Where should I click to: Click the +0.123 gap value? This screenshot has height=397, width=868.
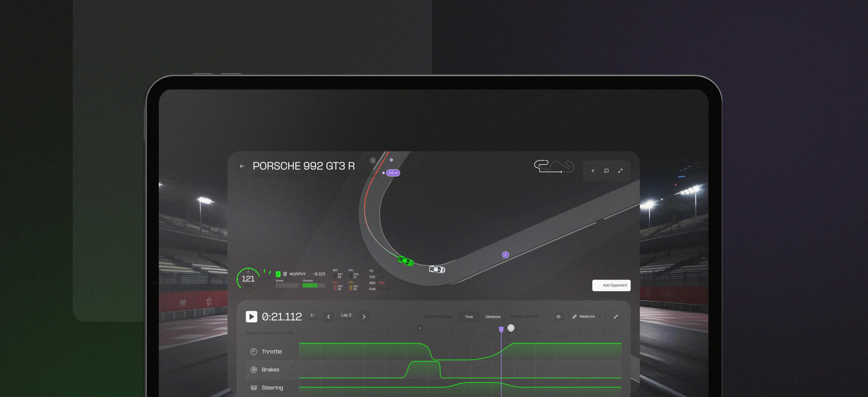(x=318, y=274)
